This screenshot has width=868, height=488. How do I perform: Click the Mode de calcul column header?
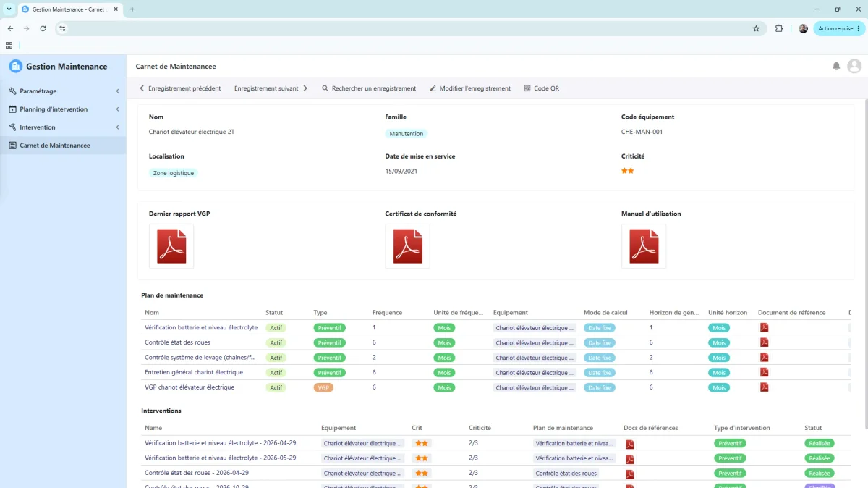point(605,313)
